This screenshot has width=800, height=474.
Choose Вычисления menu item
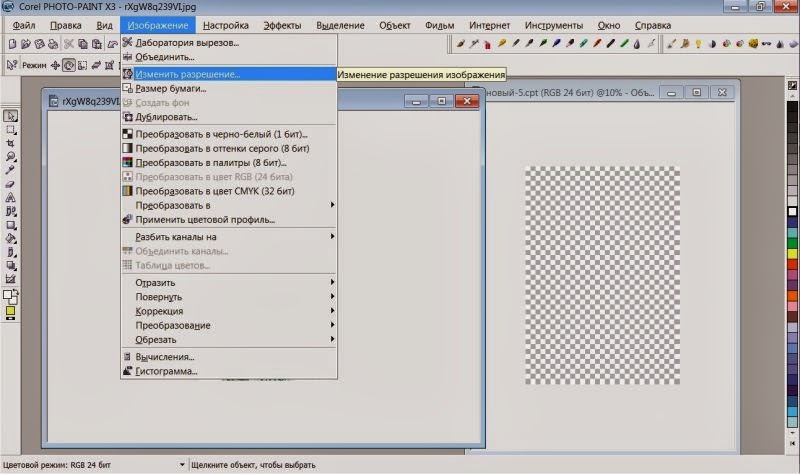click(x=229, y=357)
